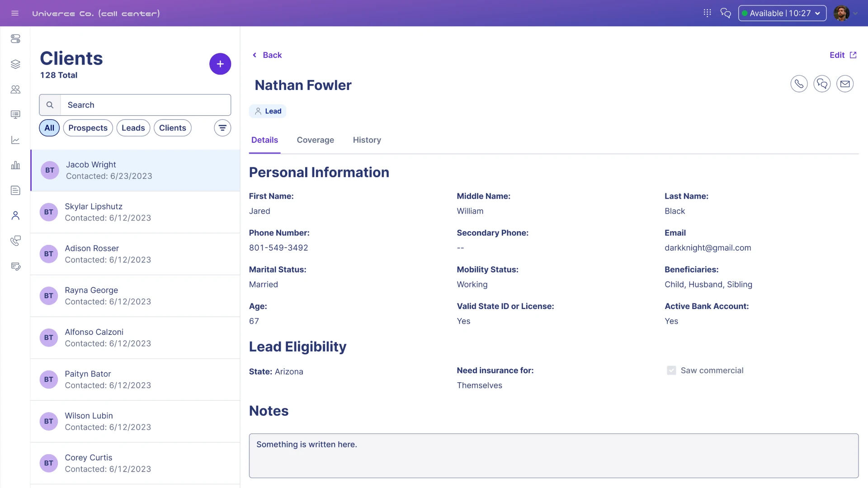
Task: Add a new client with plus button
Action: 220,64
